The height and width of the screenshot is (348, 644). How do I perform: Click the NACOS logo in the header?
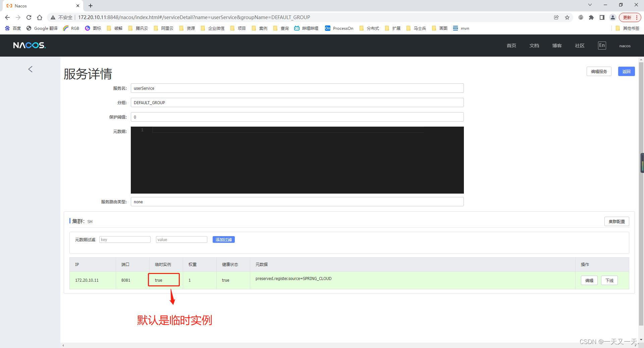pyautogui.click(x=29, y=45)
